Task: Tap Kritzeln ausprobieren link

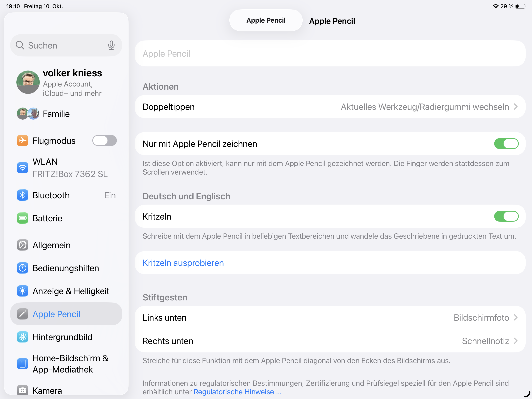Action: pos(183,263)
